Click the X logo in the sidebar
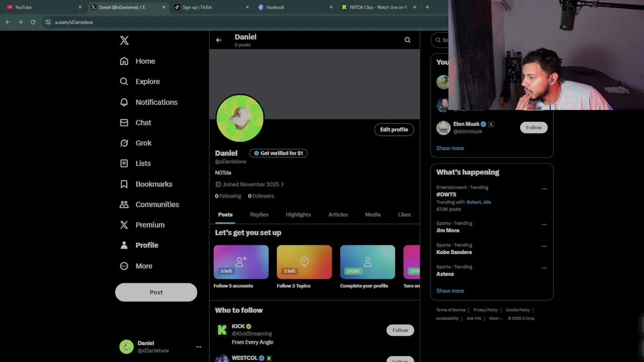644x362 pixels. coord(124,40)
